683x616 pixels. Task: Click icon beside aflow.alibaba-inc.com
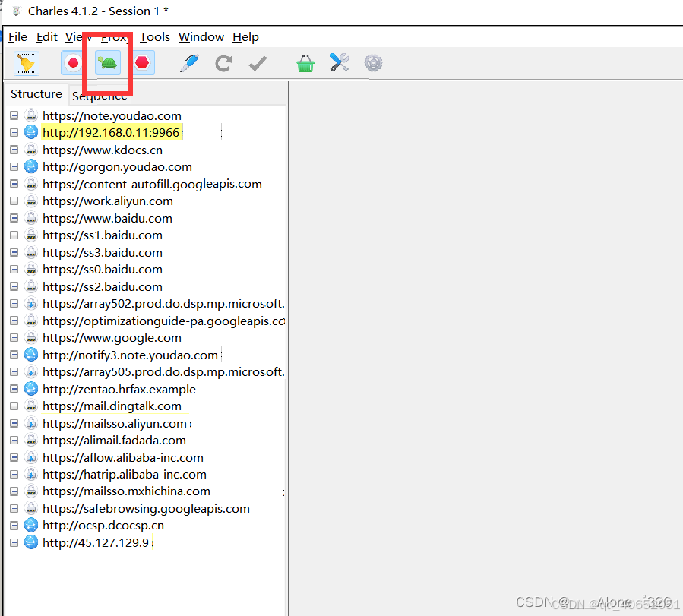click(31, 457)
